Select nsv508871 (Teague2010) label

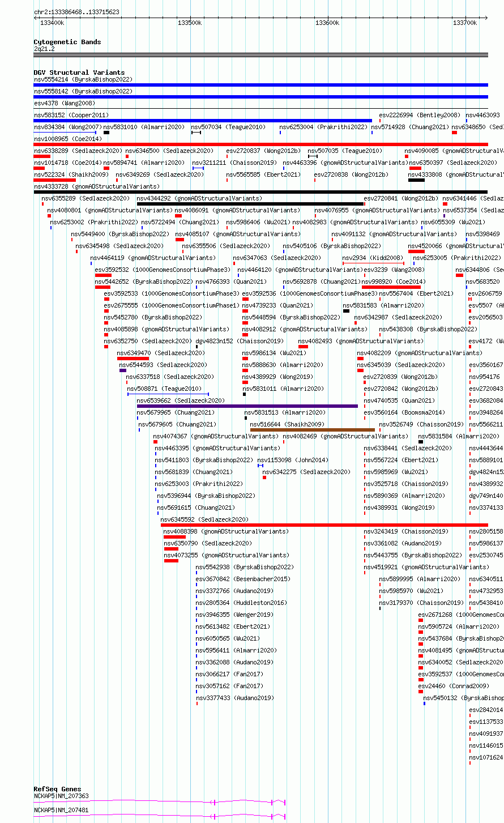coord(164,389)
